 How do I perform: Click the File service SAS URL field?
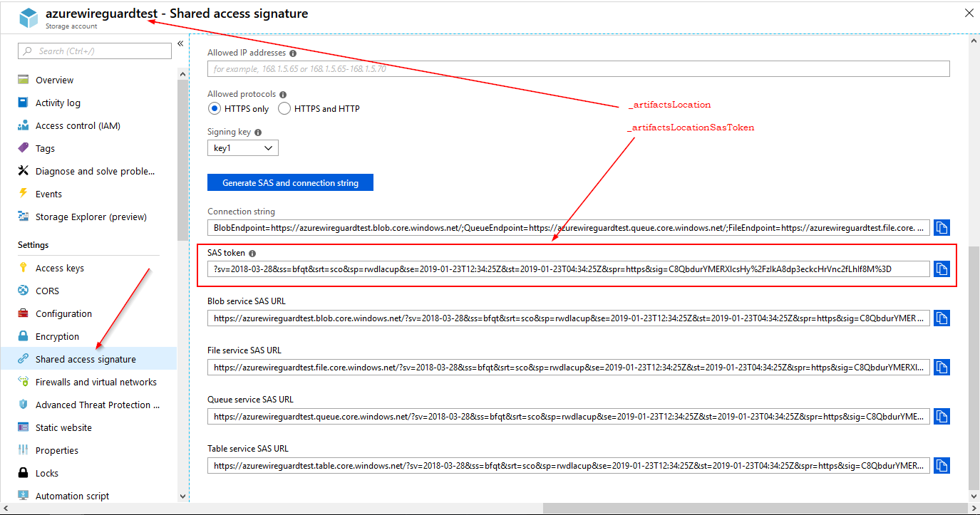coord(569,368)
